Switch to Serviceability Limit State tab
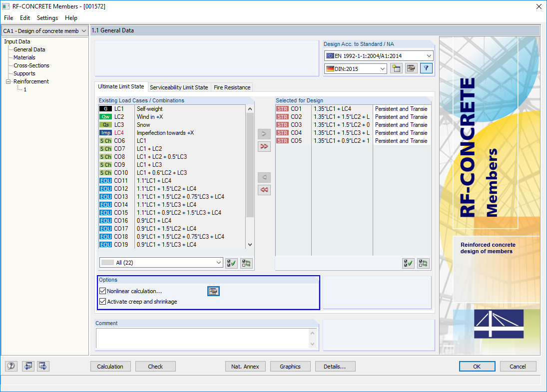 click(179, 87)
